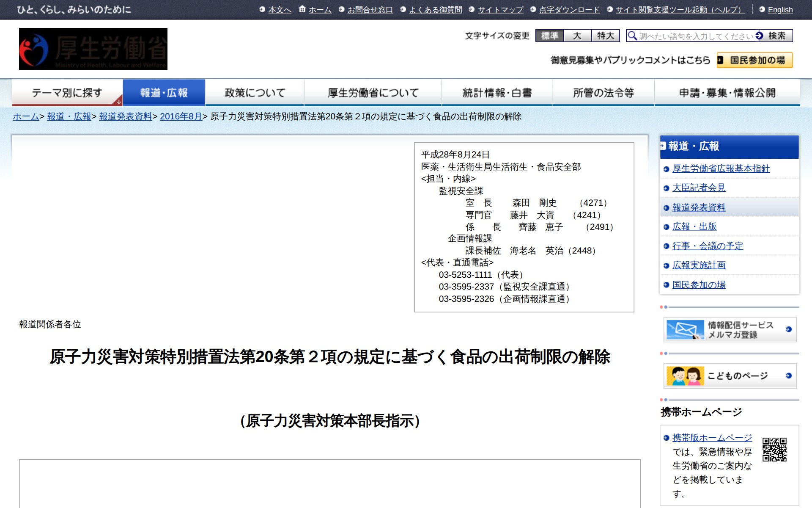The image size is (812, 508).
Task: Open the English version of the site
Action: pos(780,9)
